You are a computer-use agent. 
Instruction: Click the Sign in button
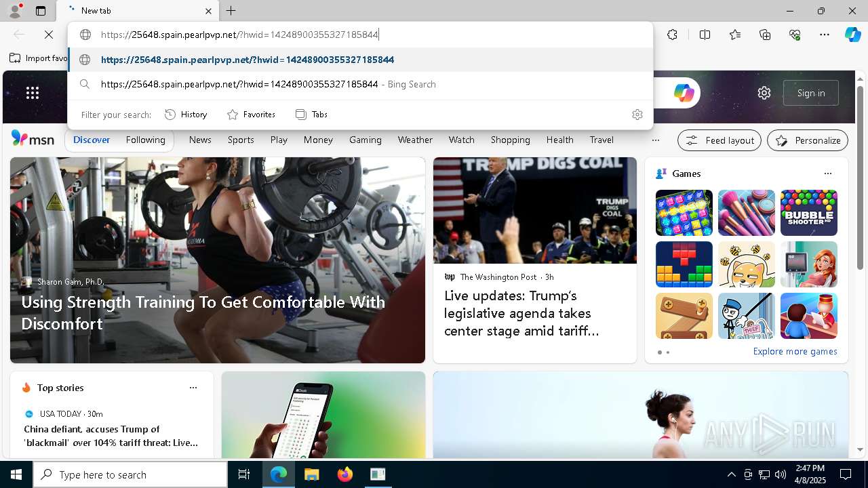pos(811,93)
